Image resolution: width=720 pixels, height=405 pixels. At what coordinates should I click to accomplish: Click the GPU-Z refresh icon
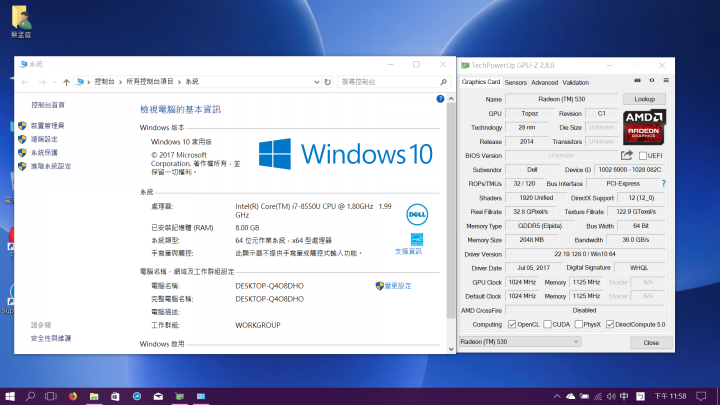[652, 81]
